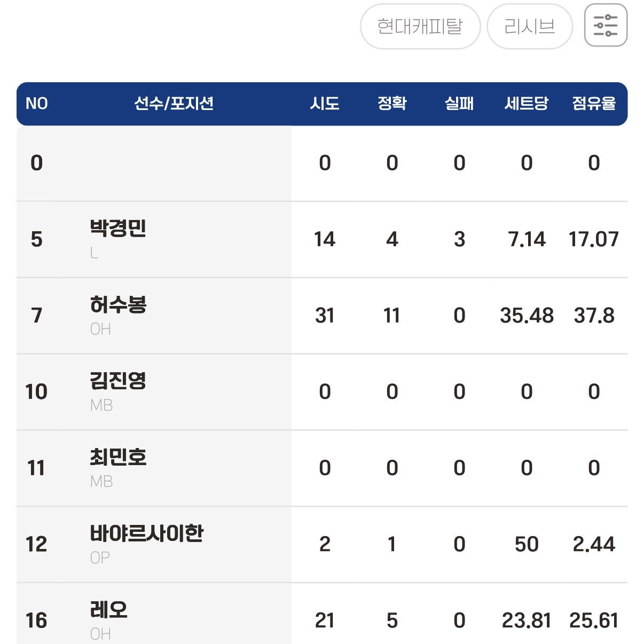
Task: Sort by the 점유율 column header
Action: [x=594, y=103]
